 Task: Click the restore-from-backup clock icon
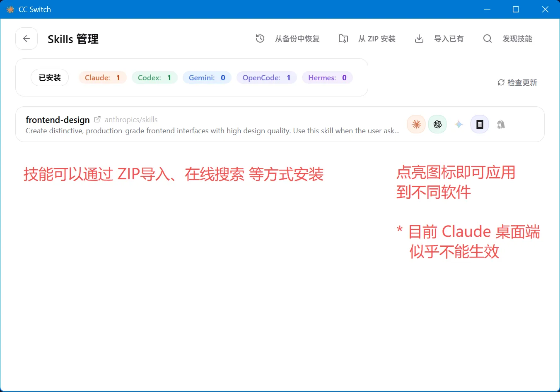(260, 38)
